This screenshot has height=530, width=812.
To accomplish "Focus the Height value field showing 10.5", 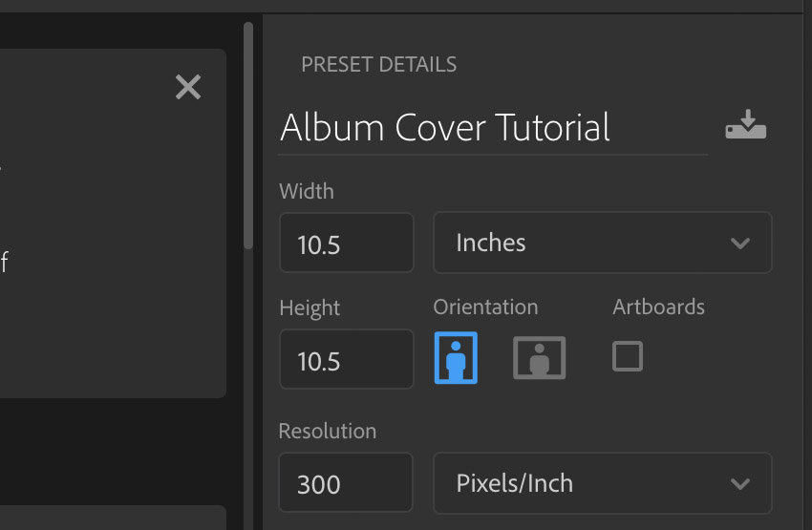I will 347,359.
